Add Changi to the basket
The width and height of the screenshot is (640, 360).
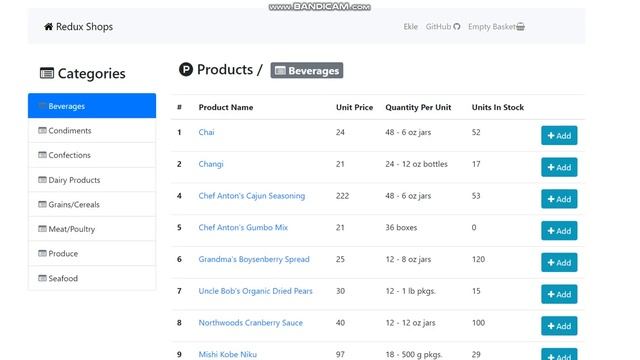tap(559, 167)
